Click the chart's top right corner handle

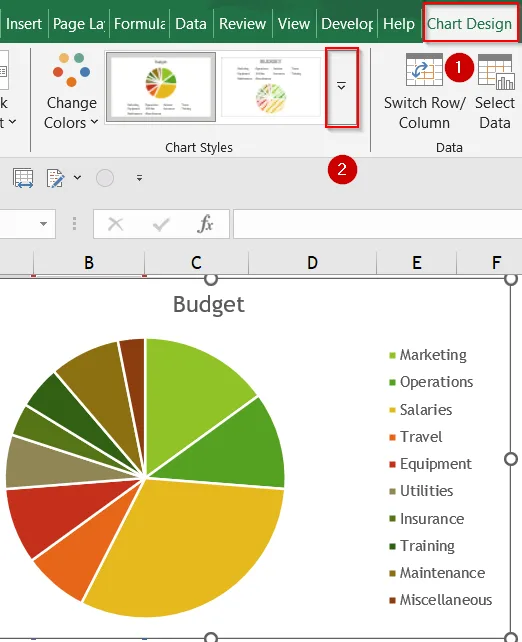pyautogui.click(x=511, y=279)
